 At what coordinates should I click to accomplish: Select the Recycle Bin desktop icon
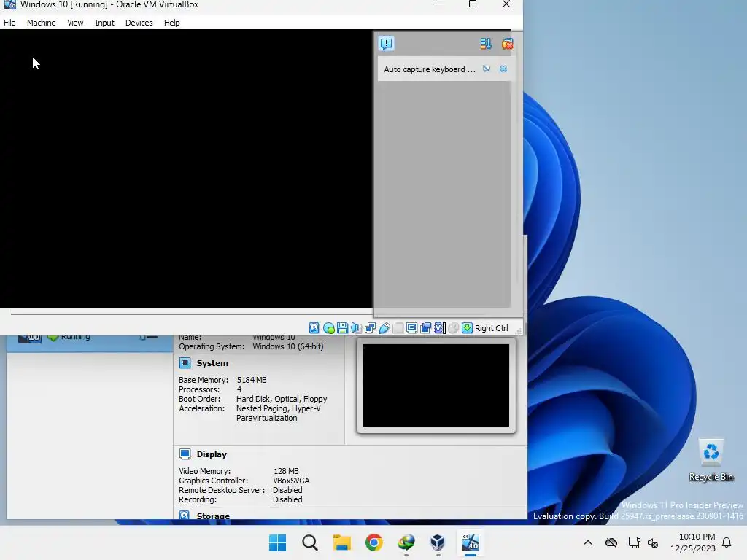pos(711,459)
